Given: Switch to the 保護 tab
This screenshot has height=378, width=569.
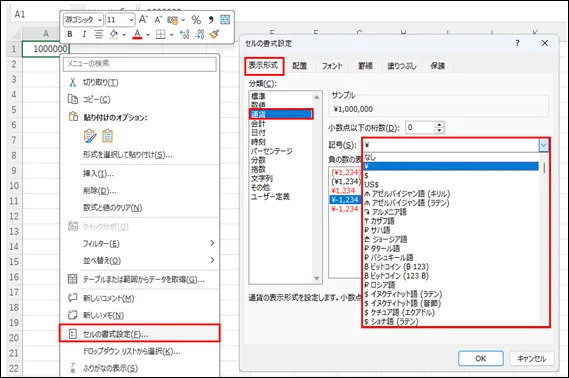Looking at the screenshot, I should pyautogui.click(x=438, y=66).
